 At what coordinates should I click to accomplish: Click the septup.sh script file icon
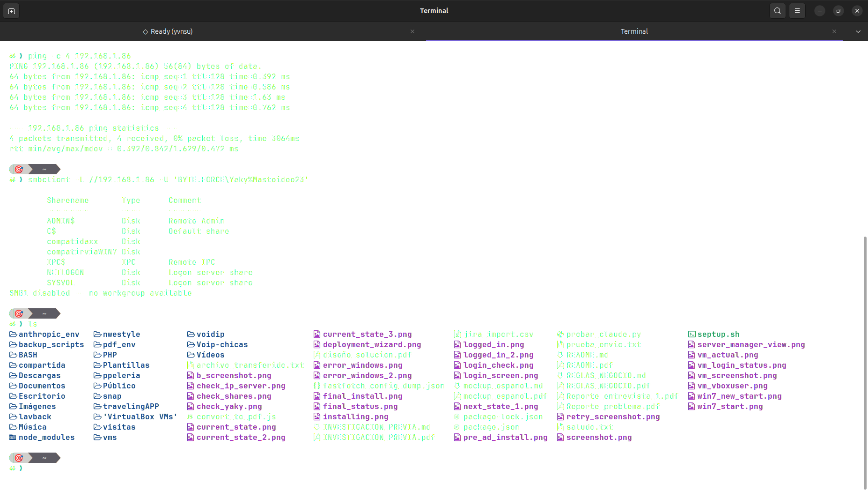[x=692, y=334]
